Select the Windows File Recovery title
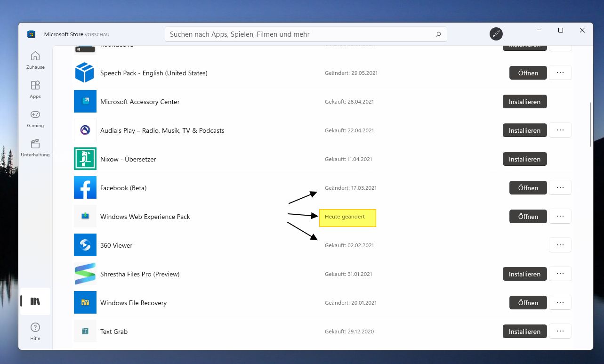Viewport: 604px width, 364px height. pos(133,303)
